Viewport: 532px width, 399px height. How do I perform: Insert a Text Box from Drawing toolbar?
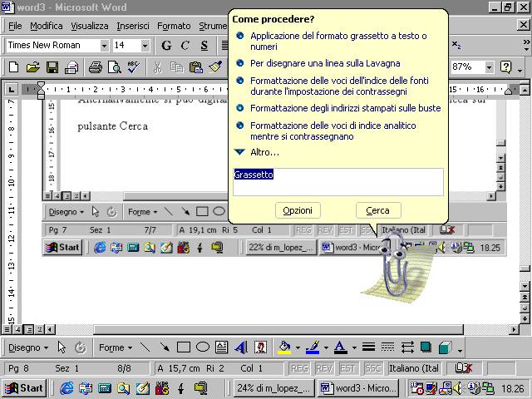[221, 347]
